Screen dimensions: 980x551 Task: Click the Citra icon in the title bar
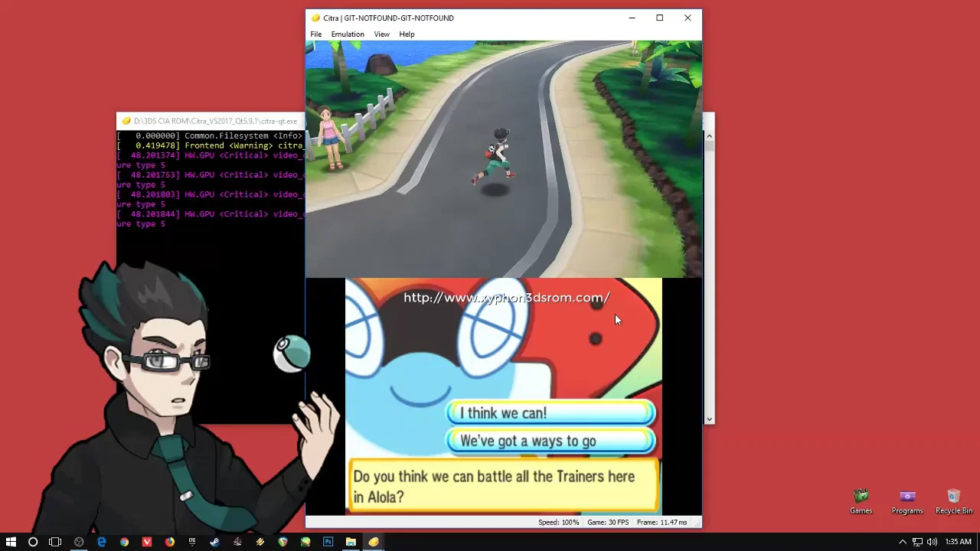click(x=315, y=18)
